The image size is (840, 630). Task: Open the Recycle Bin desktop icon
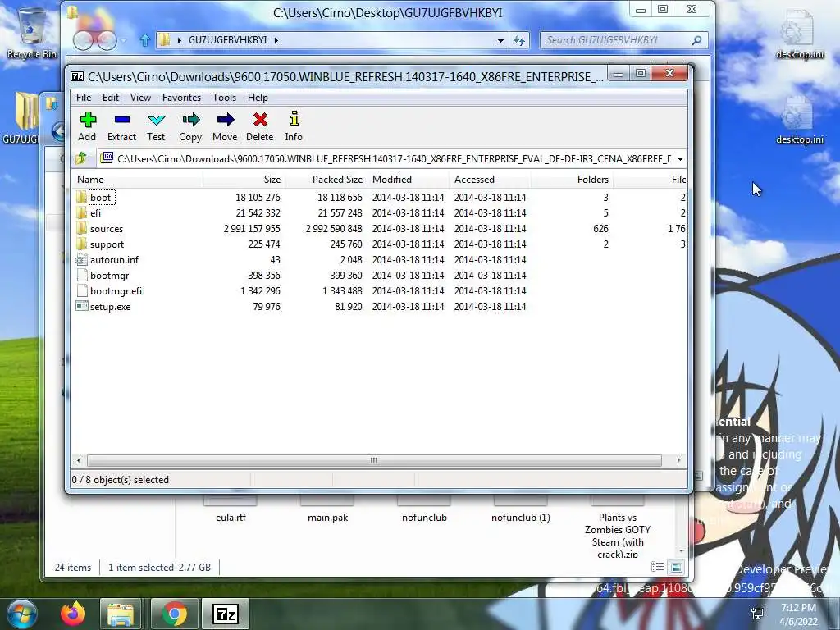coord(32,33)
